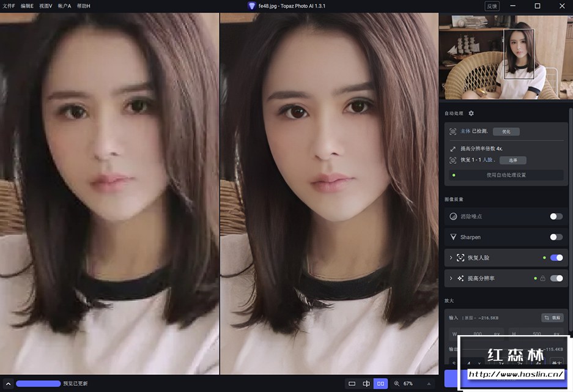Open the 67% zoom dropdown arrow

coord(429,383)
